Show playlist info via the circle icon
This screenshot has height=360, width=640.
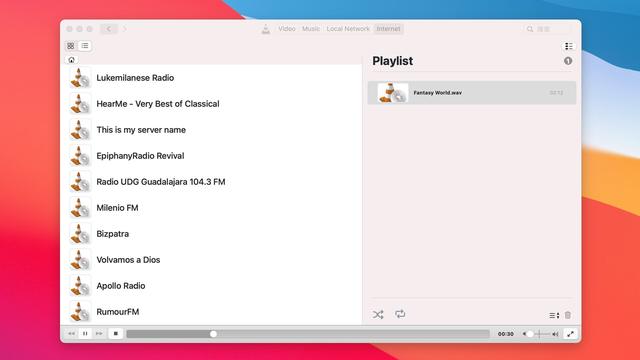click(x=568, y=61)
